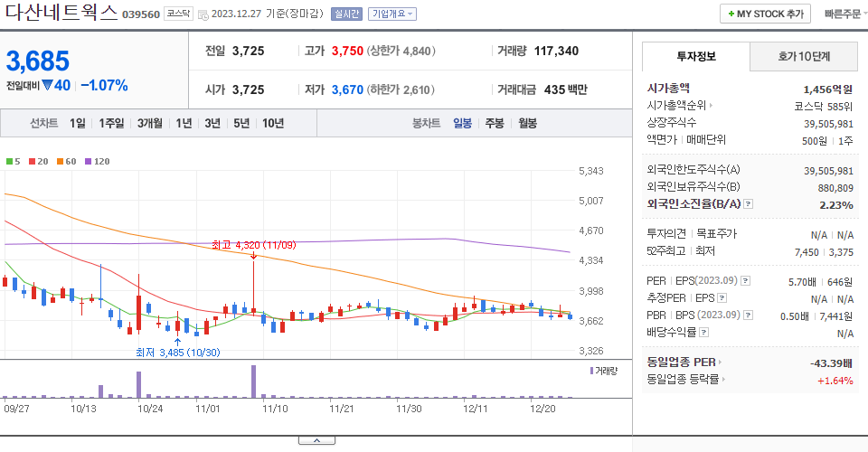The image size is (868, 452).
Task: Open the 추정PER EPS help icon
Action: pyautogui.click(x=722, y=298)
